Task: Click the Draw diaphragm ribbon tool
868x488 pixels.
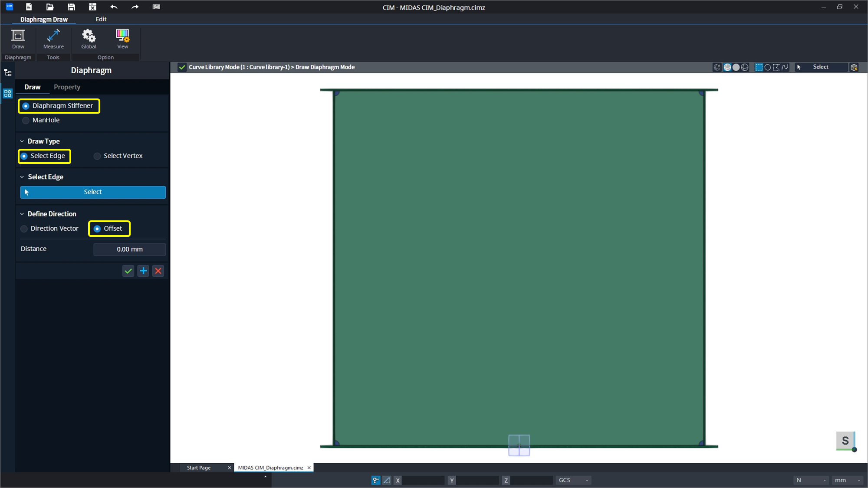Action: [18, 39]
